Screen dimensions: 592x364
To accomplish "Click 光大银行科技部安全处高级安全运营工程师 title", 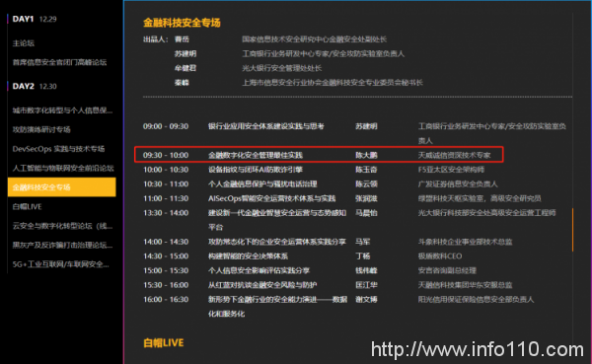I will 486,213.
